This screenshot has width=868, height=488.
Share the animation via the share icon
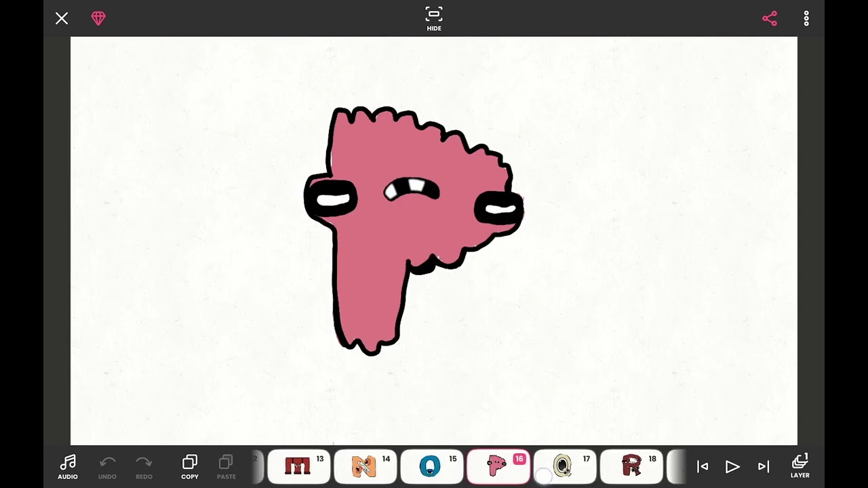click(770, 18)
